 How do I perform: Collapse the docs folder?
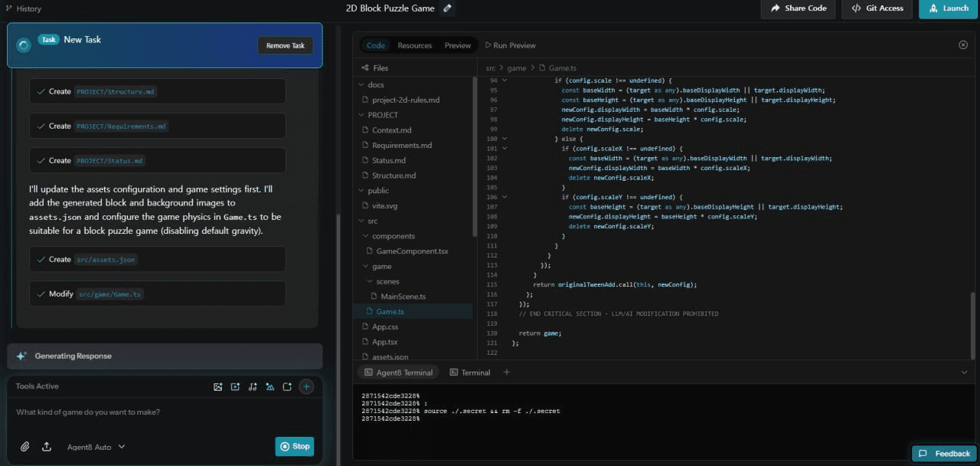click(363, 85)
